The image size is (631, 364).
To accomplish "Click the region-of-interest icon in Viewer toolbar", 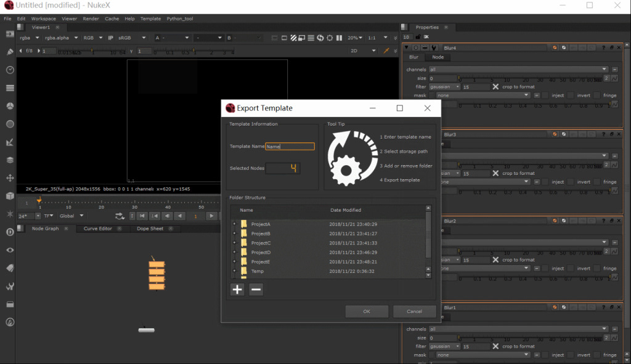I will (x=330, y=38).
